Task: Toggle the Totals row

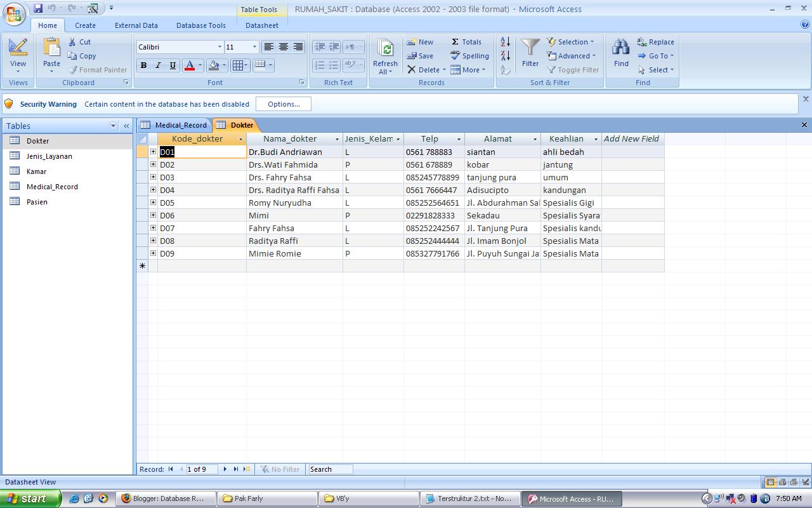Action: coord(466,42)
